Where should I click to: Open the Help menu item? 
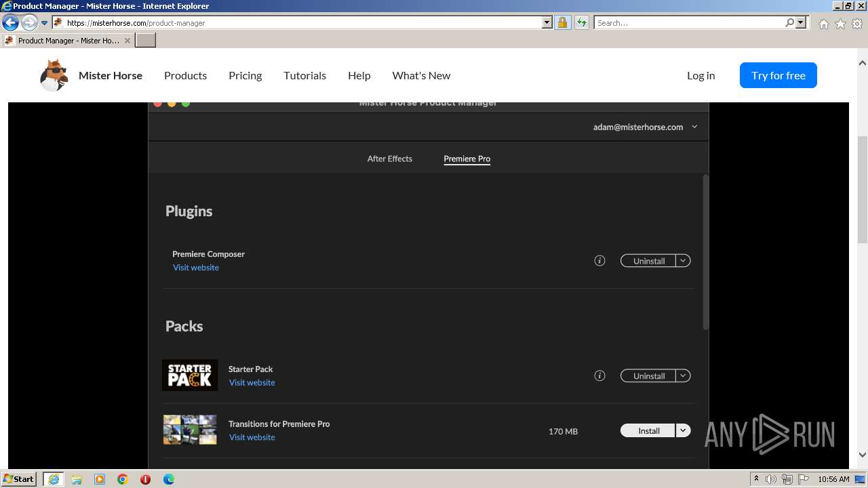(x=359, y=75)
